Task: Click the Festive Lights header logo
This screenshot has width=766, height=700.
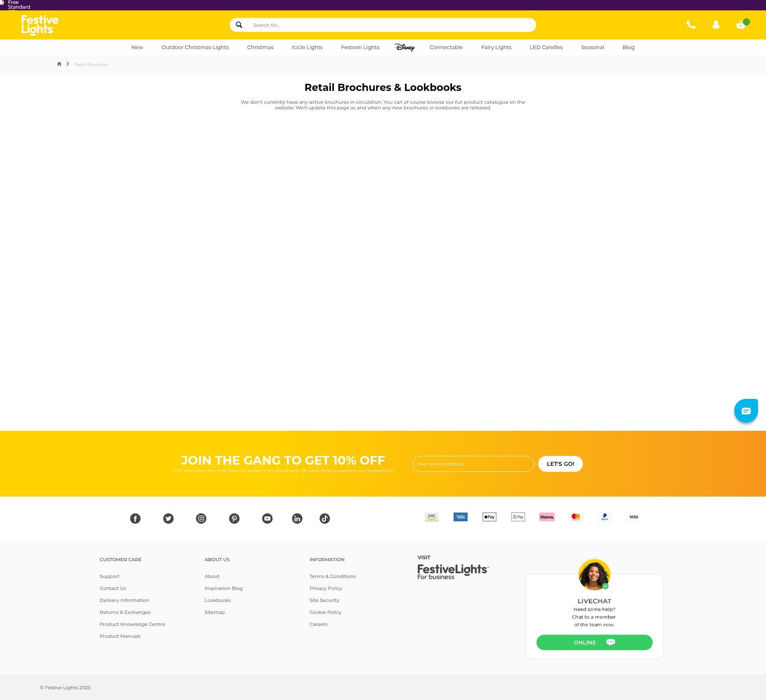Action: pos(40,25)
